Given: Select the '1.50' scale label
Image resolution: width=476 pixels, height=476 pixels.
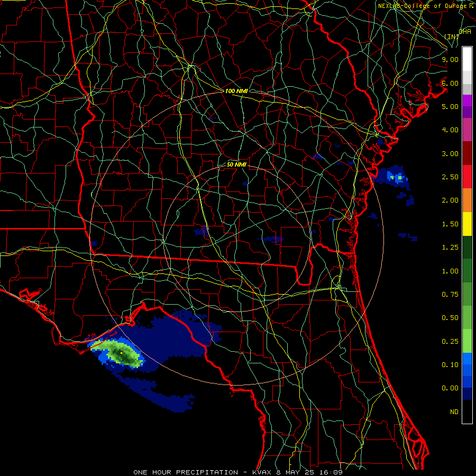Looking at the screenshot, I should pyautogui.click(x=450, y=224).
